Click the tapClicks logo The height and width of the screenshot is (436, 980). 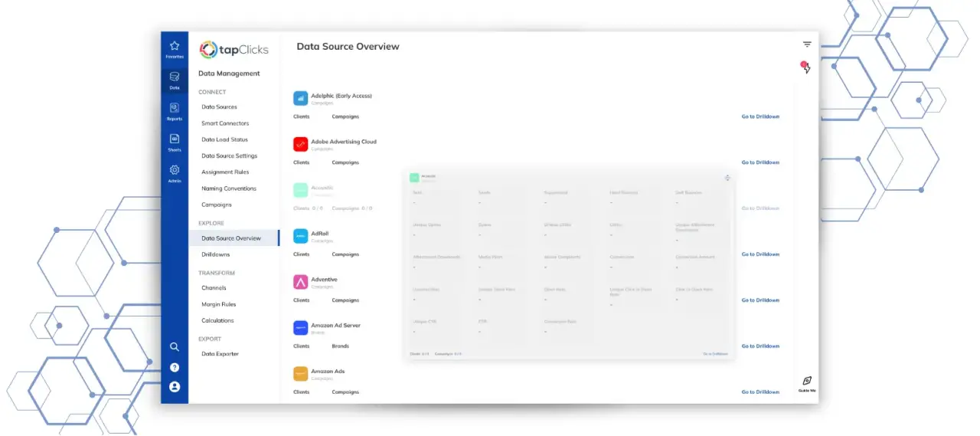234,50
